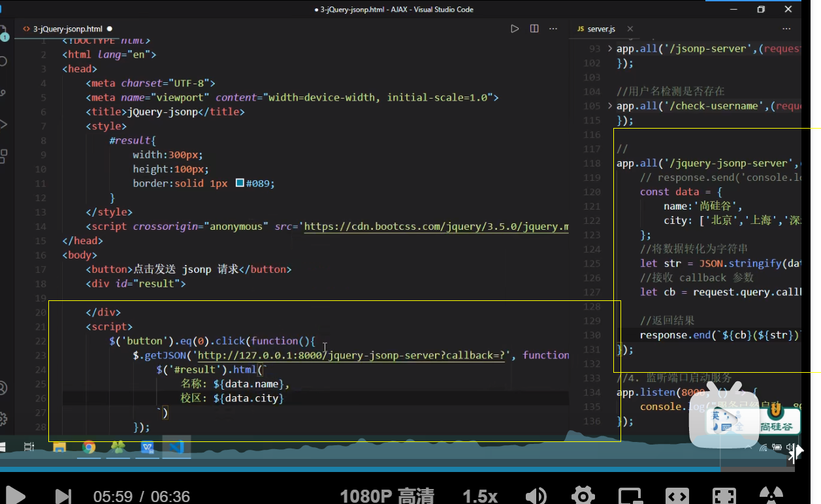Click $('button').eq(0).click line
This screenshot has height=504, width=821.
[213, 341]
